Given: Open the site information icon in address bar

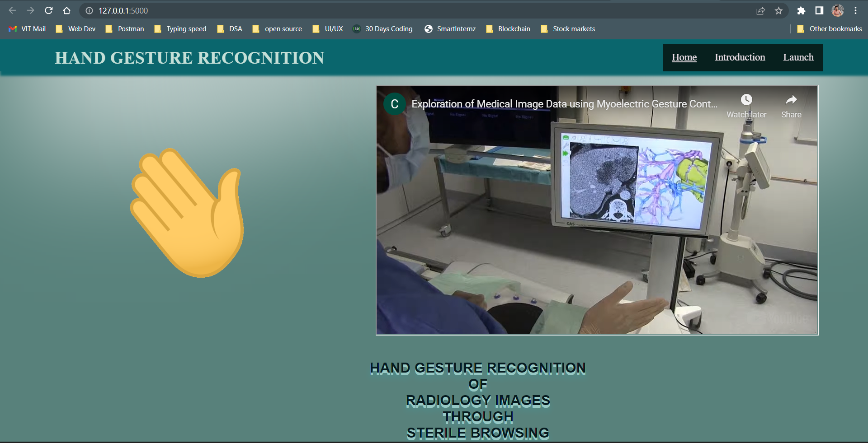Looking at the screenshot, I should [x=90, y=10].
